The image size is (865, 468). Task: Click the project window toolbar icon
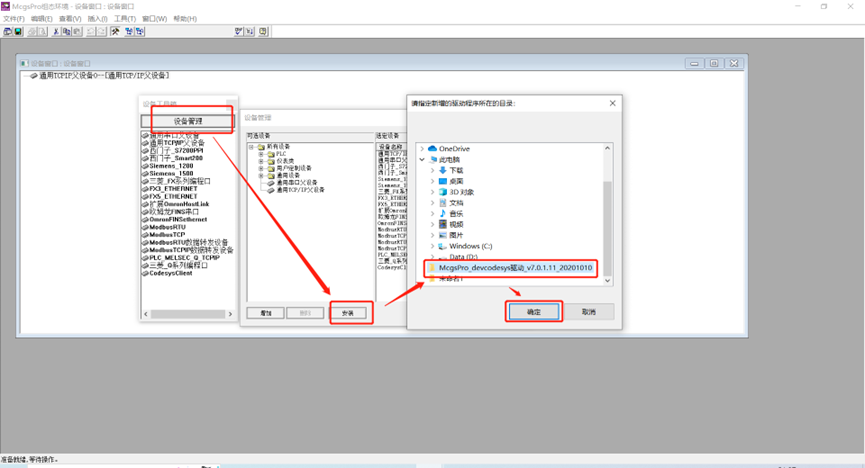pyautogui.click(x=8, y=31)
